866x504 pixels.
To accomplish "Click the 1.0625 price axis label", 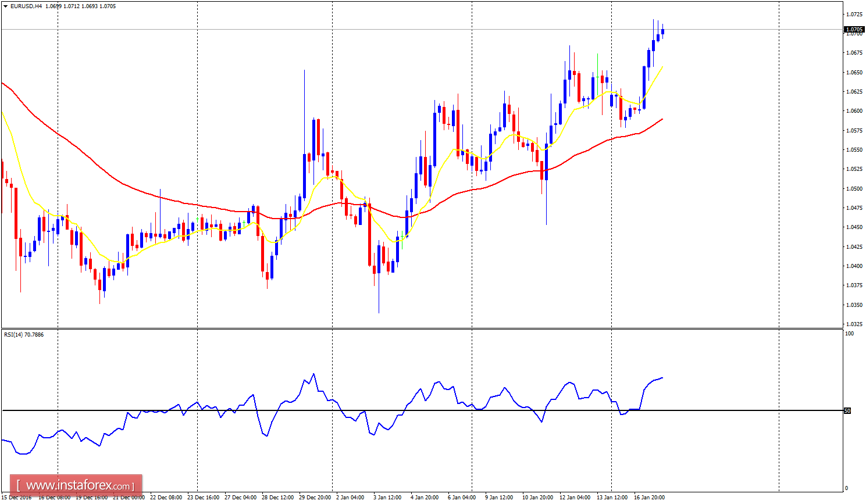I will (x=854, y=92).
